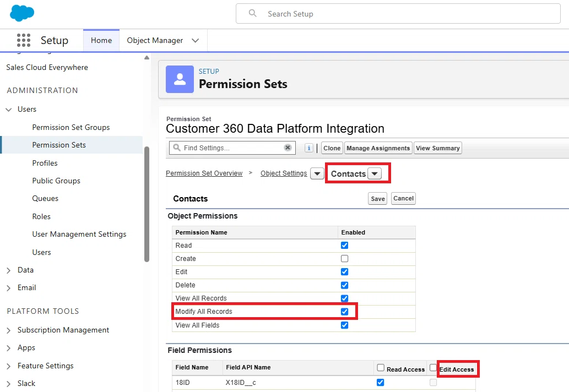The width and height of the screenshot is (569, 392).
Task: Open Sales Cloud Everywhere
Action: tap(47, 68)
